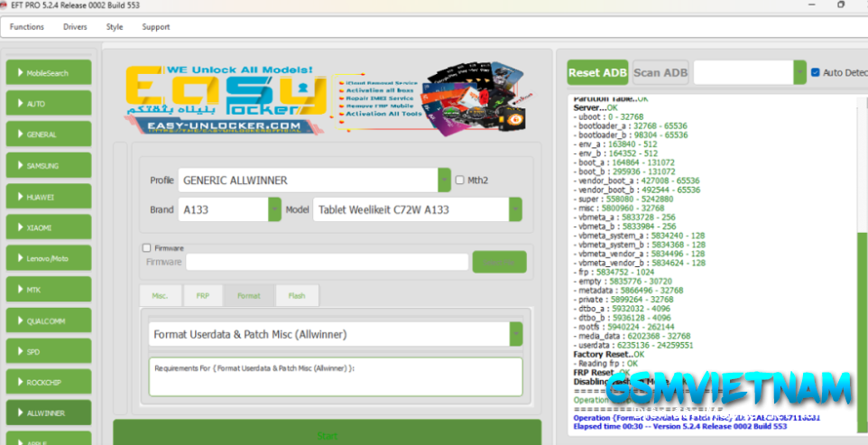Image resolution: width=868 pixels, height=445 pixels.
Task: Toggle the Auto Detect checkbox
Action: click(x=816, y=72)
